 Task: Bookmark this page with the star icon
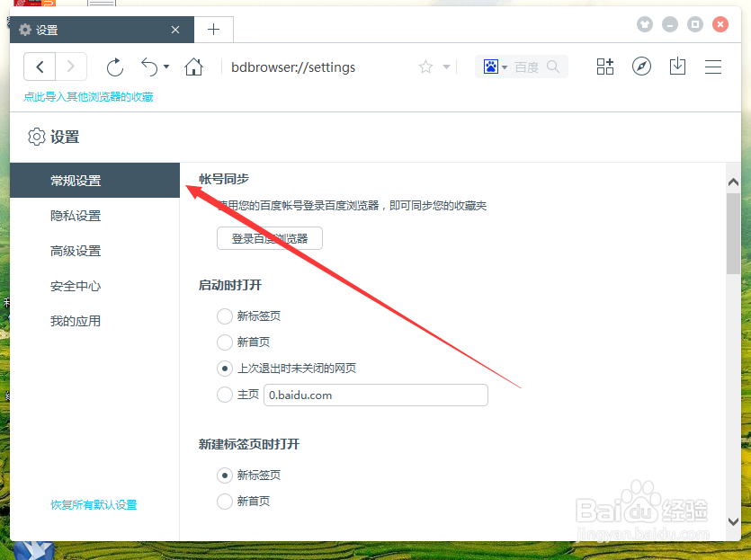[425, 67]
